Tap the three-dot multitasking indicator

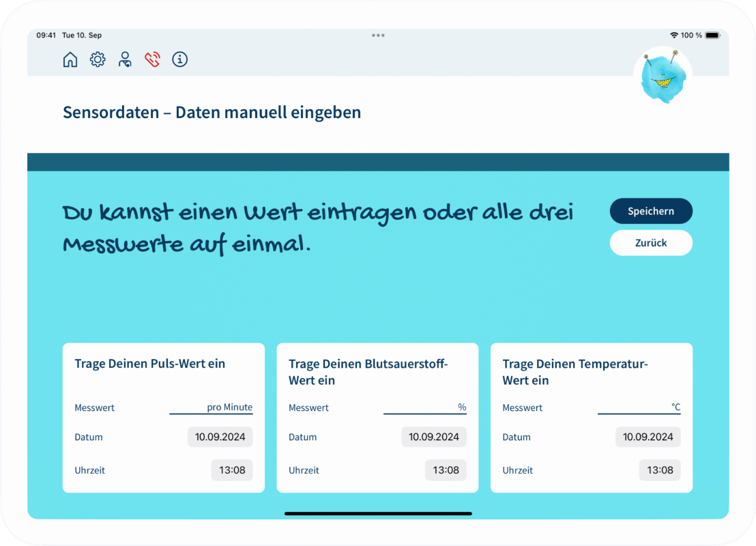point(378,35)
